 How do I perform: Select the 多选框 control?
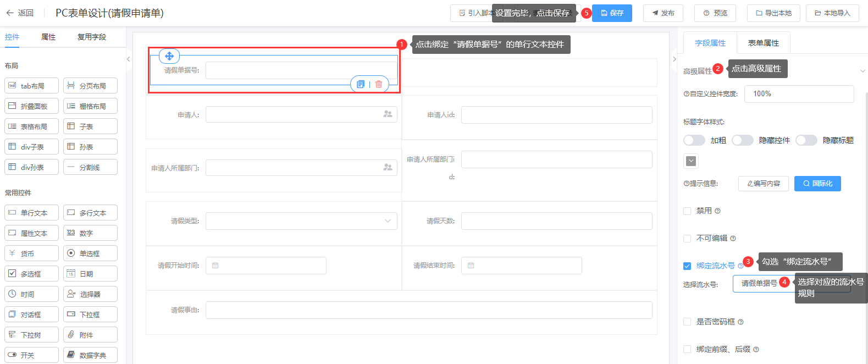[x=31, y=274]
